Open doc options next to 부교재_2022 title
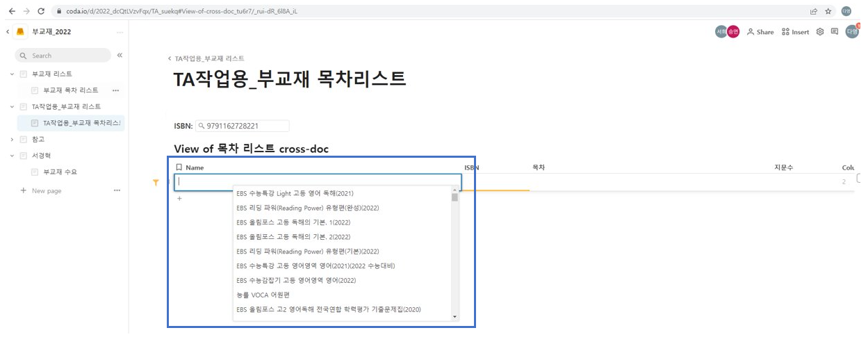 (x=120, y=32)
